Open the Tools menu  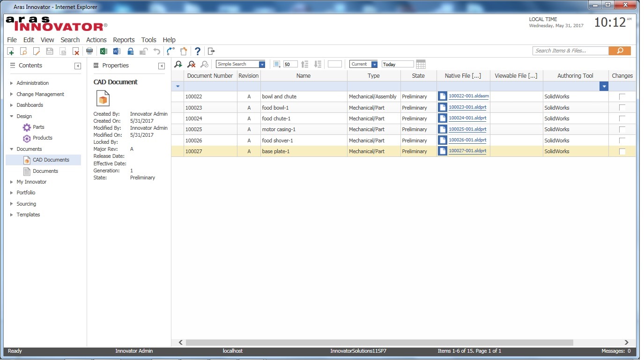coord(149,40)
